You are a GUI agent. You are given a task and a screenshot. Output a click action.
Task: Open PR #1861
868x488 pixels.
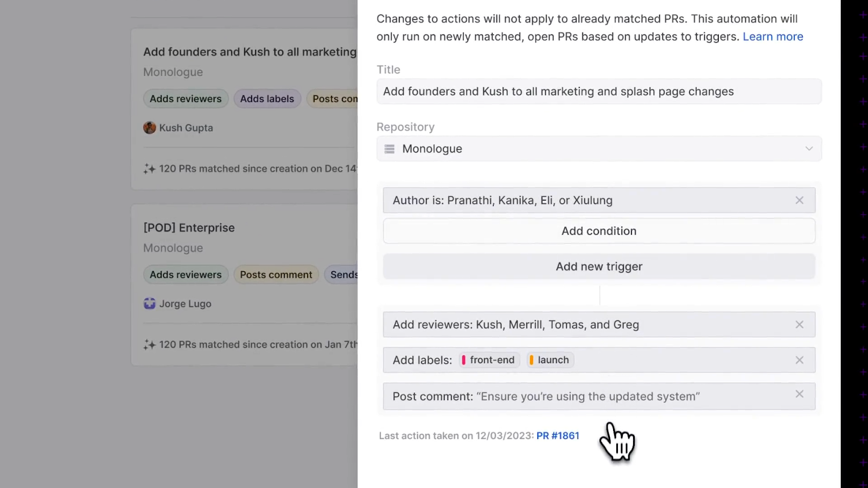(558, 435)
